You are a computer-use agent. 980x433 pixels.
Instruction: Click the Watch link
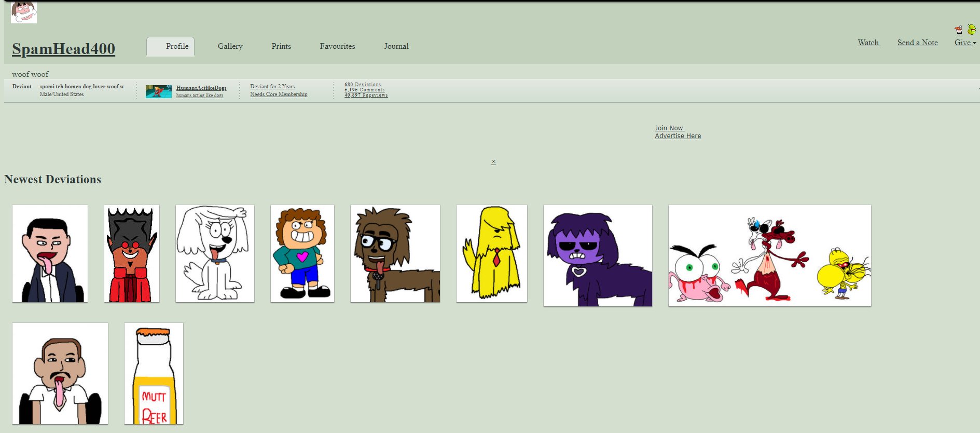pos(869,43)
